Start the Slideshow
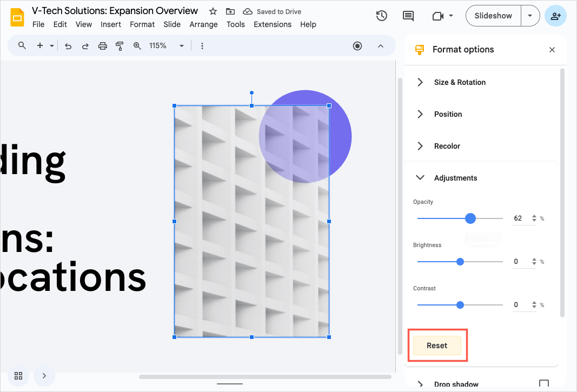 point(493,16)
